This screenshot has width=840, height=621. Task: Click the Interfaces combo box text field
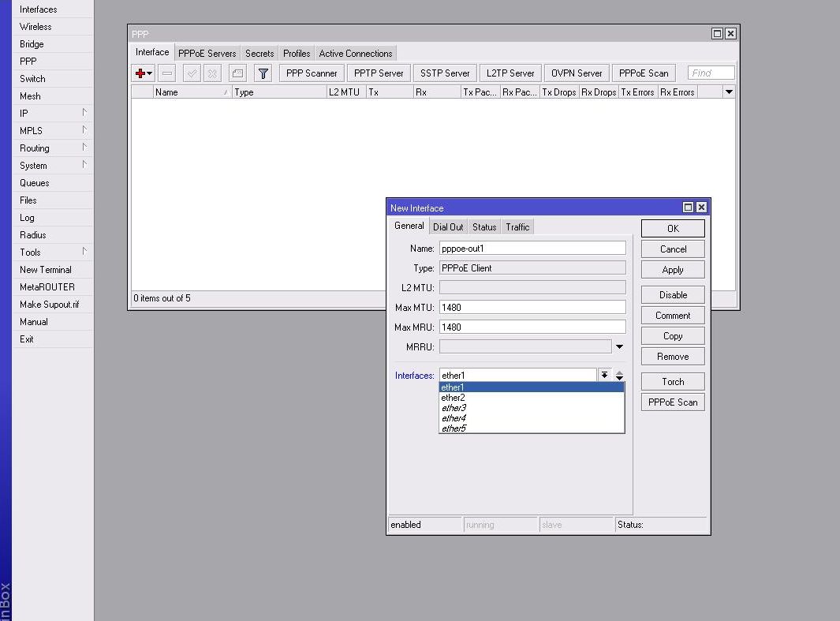click(517, 375)
